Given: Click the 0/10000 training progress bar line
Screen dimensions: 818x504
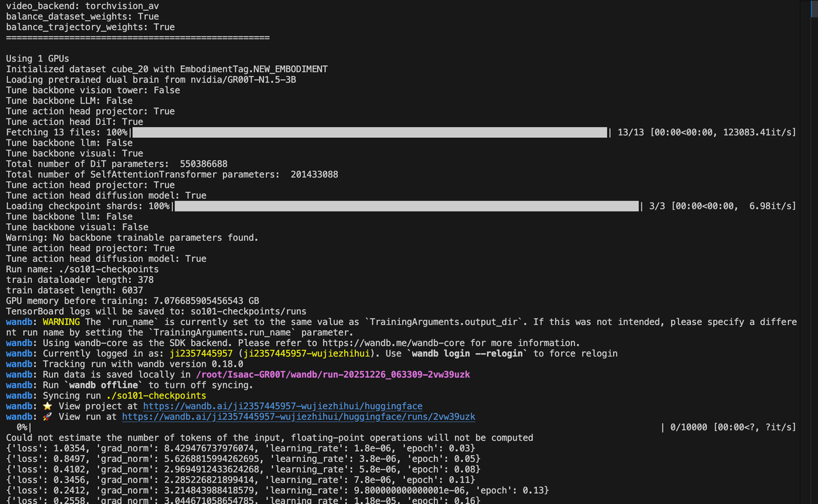Looking at the screenshot, I should [x=401, y=427].
